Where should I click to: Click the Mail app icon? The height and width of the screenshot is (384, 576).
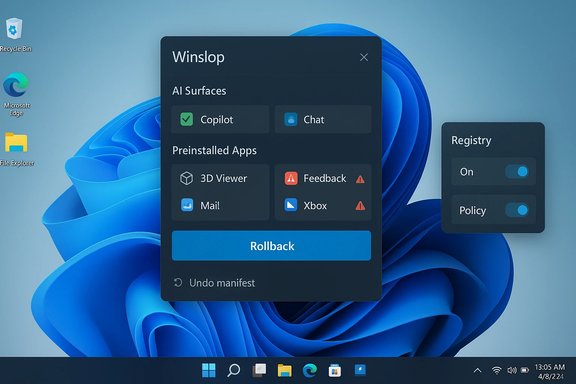187,205
